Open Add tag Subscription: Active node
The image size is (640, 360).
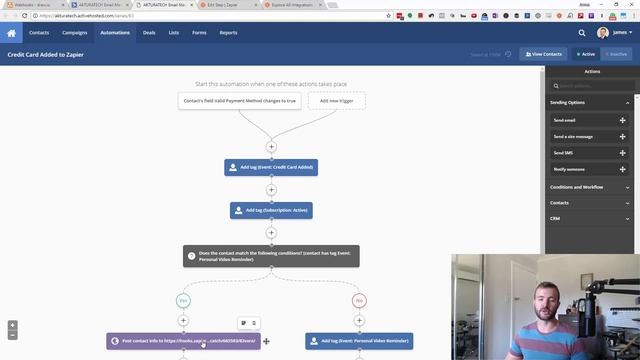[271, 210]
